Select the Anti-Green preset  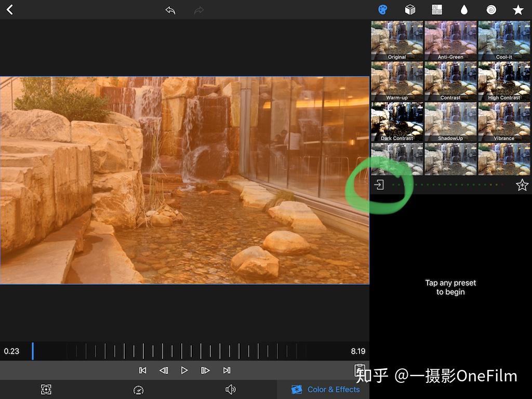tap(450, 41)
